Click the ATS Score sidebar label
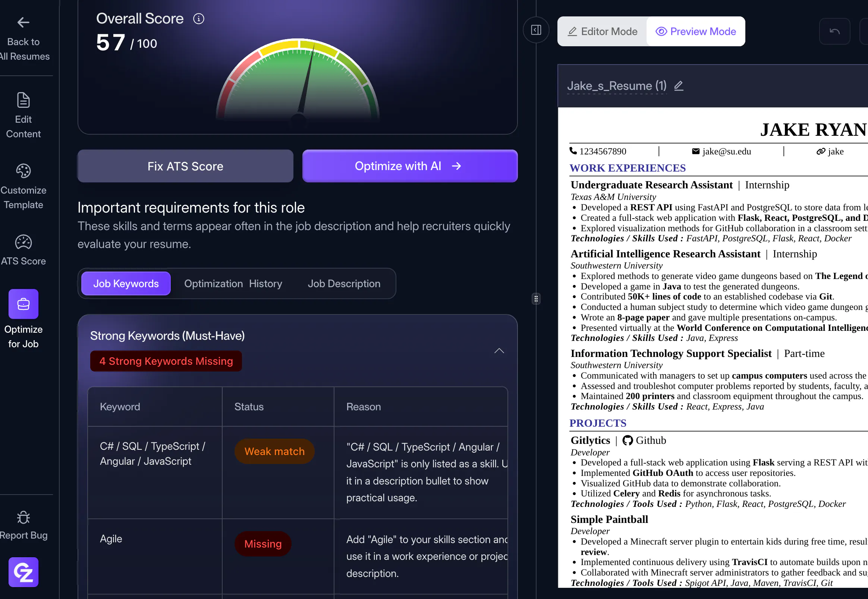Image resolution: width=868 pixels, height=599 pixels. coord(23,261)
